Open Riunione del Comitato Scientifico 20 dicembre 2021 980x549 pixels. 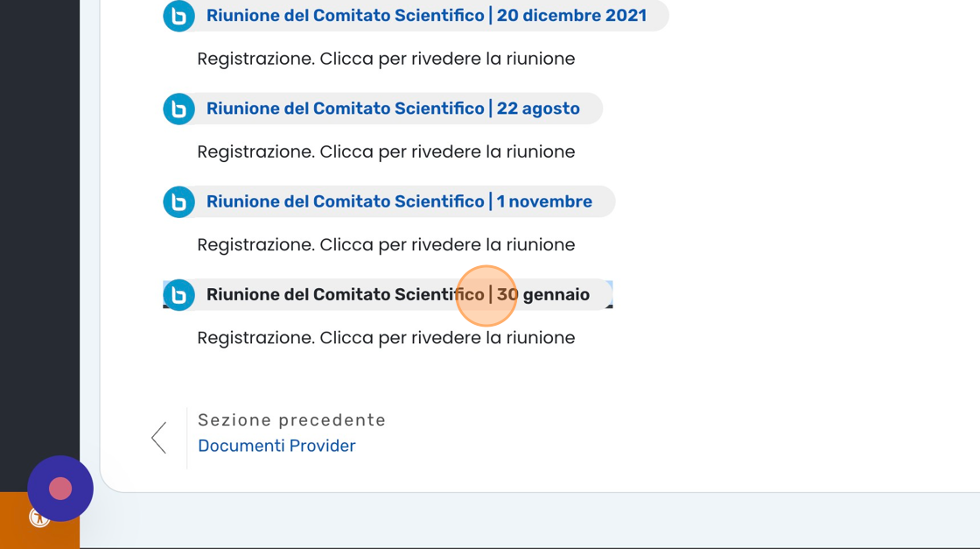[426, 16]
